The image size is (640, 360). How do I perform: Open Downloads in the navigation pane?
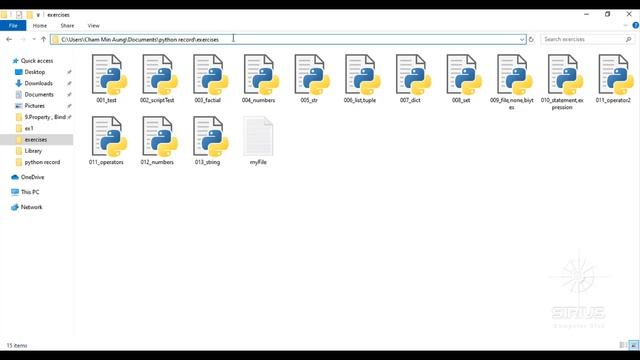34,83
